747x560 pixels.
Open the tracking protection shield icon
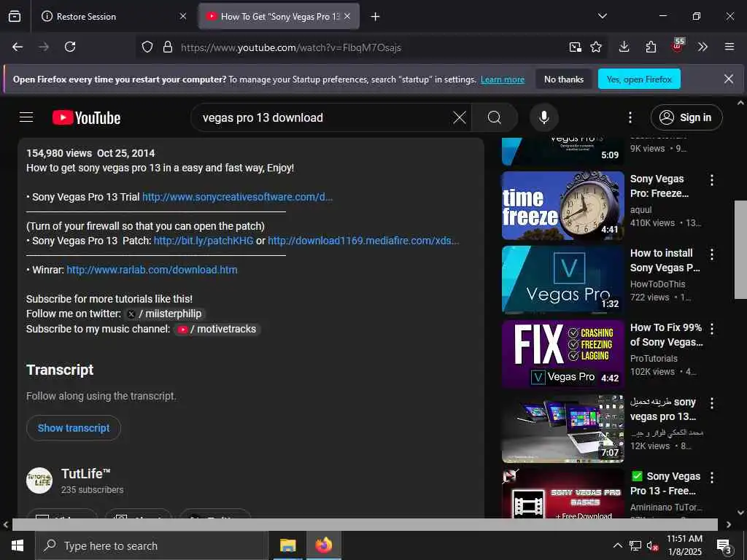[147, 47]
